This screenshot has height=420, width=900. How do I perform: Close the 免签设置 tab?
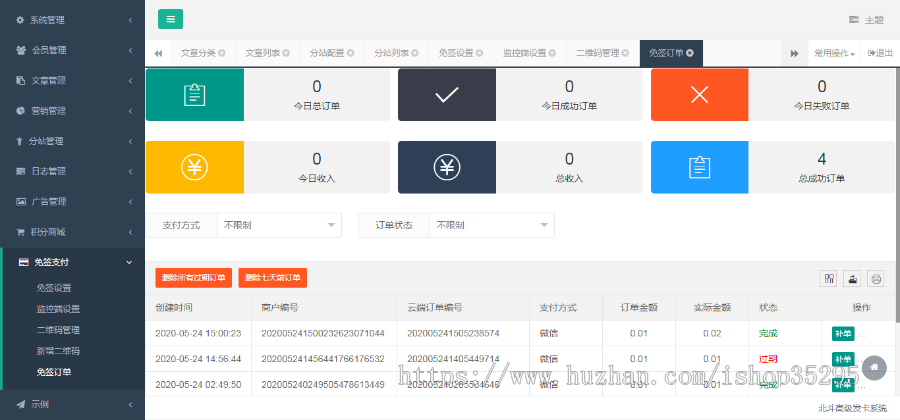tap(479, 53)
